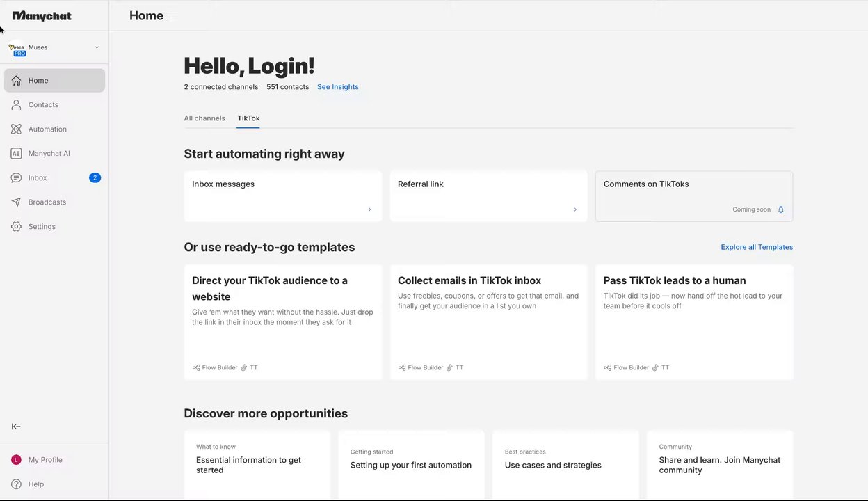Screen dimensions: 868x501
Task: Collapse the sidebar with the arrow icon
Action: click(x=16, y=427)
